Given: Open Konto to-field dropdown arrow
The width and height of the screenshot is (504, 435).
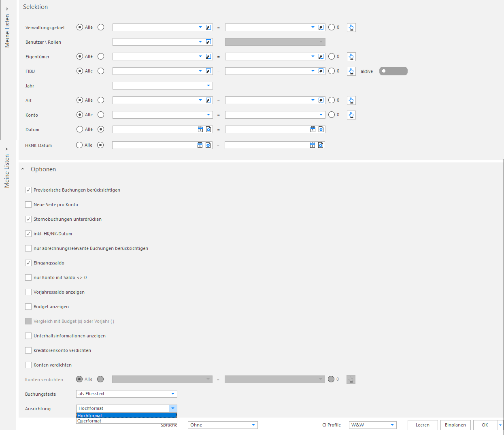Looking at the screenshot, I should coord(321,115).
